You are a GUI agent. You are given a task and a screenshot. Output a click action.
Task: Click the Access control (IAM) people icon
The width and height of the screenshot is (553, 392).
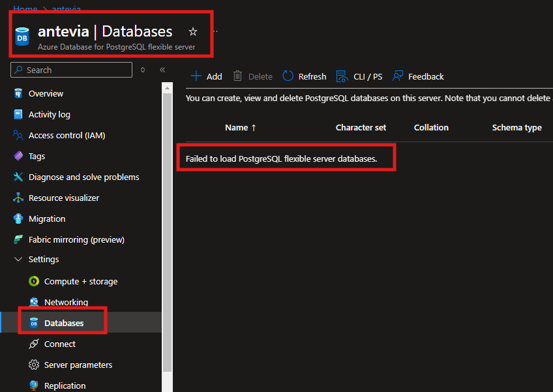tap(18, 135)
